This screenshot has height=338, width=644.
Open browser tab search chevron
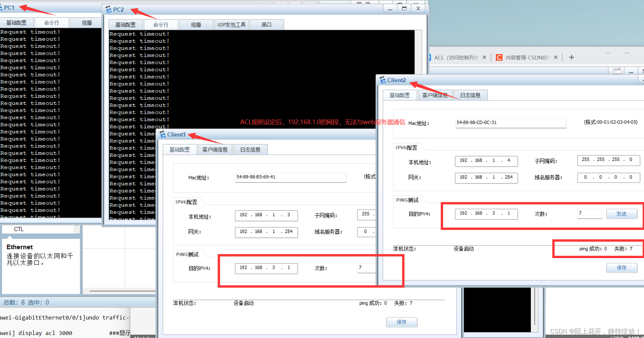coord(608,53)
